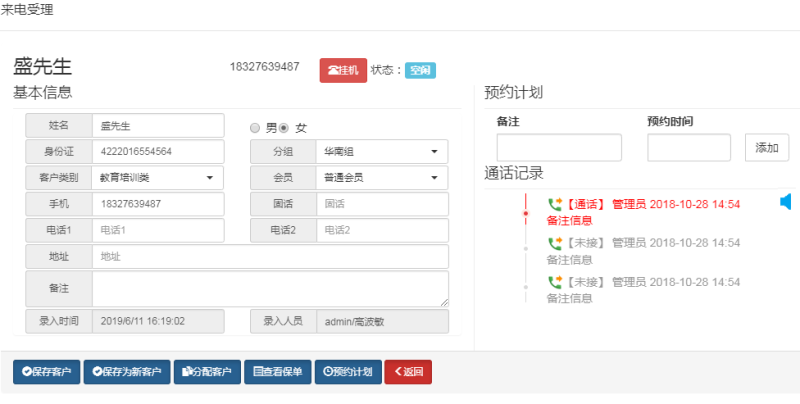800x404 pixels.
Task: Click the phone icon on the last missed call
Action: pyautogui.click(x=555, y=282)
